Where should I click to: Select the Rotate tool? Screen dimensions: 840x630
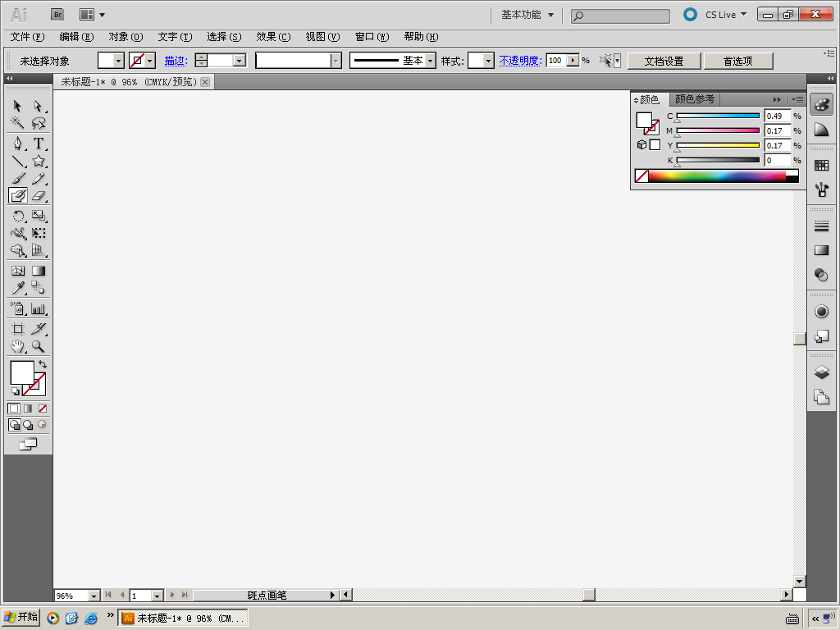[17, 216]
